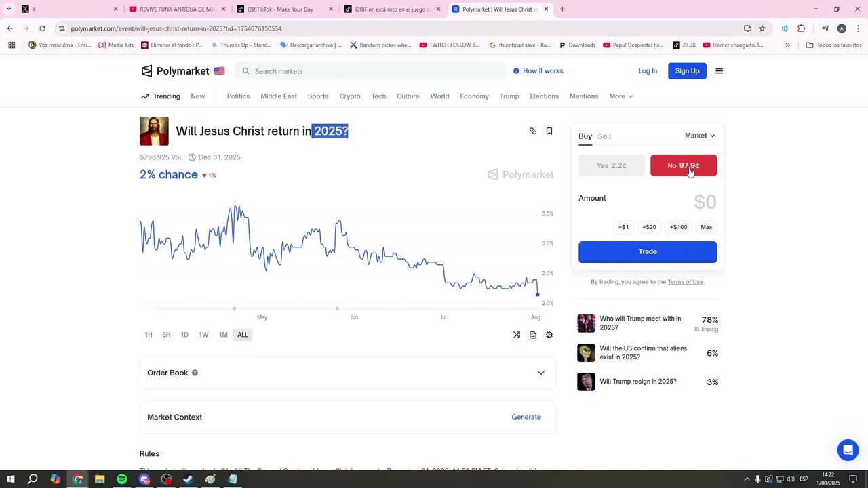Open the Chrome profile avatar
The width and height of the screenshot is (868, 488).
pyautogui.click(x=842, y=28)
